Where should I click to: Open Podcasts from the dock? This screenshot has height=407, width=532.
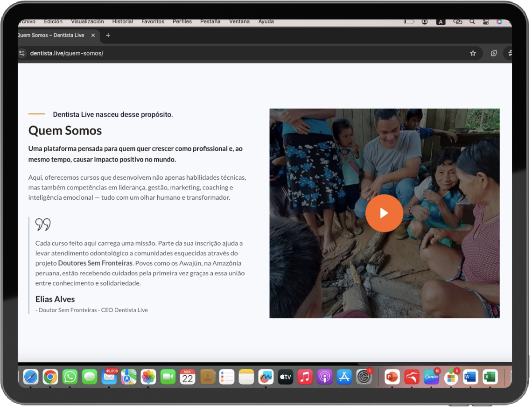click(325, 377)
